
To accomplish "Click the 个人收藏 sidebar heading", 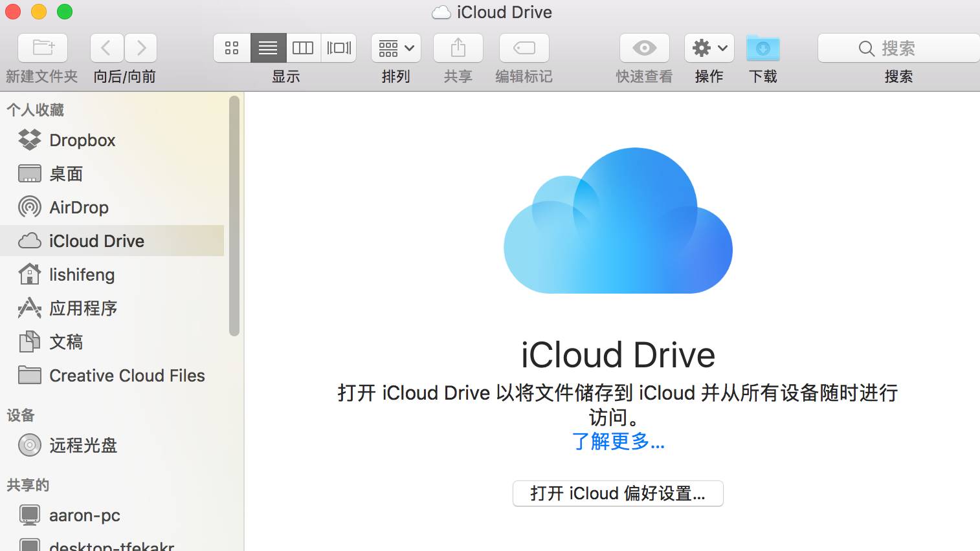I will (36, 110).
